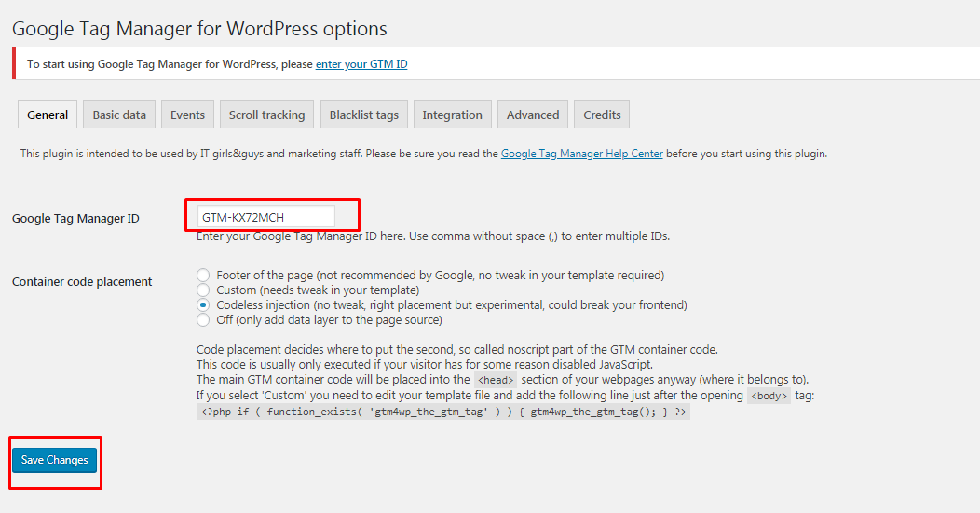View the Credits tab

tap(602, 115)
